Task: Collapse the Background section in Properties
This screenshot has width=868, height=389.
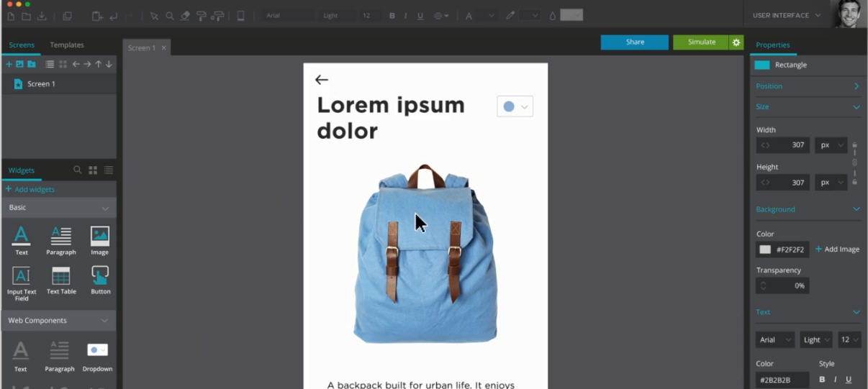Action: point(856,209)
